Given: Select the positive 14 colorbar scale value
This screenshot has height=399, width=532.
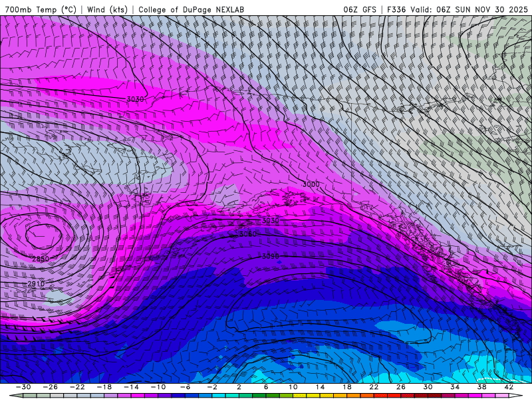Looking at the screenshot, I should (320, 387).
